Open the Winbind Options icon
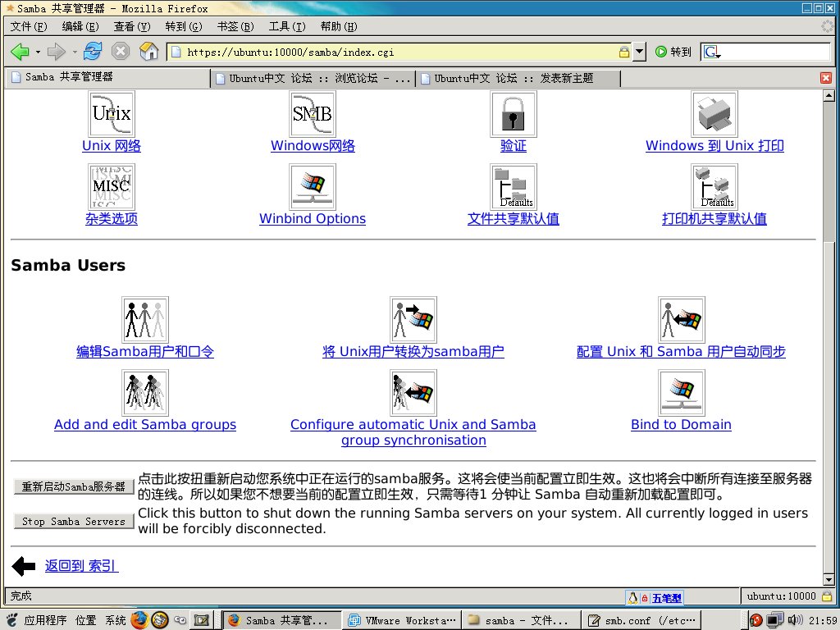840x630 pixels. [313, 186]
